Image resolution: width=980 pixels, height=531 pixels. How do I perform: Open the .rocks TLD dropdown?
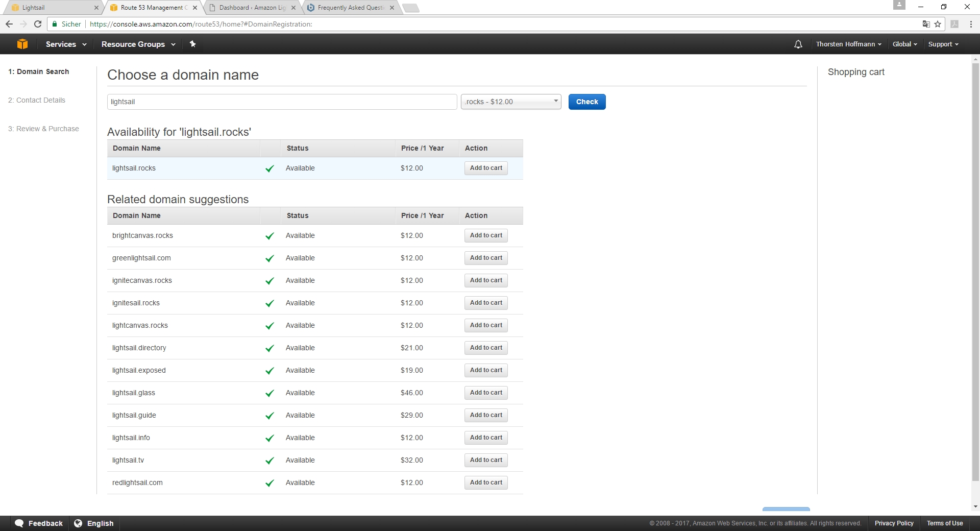511,102
